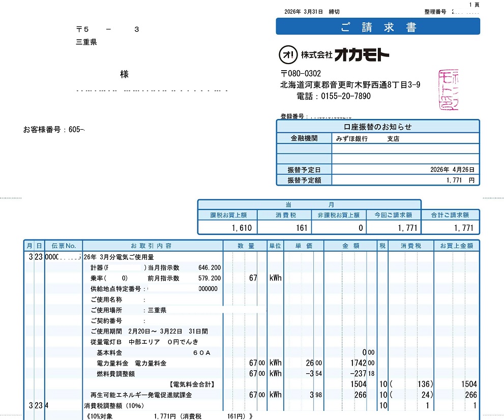Viewport: 504px width, 420px height.
Task: Select the 合計ご請求額 summary header
Action: tap(451, 215)
